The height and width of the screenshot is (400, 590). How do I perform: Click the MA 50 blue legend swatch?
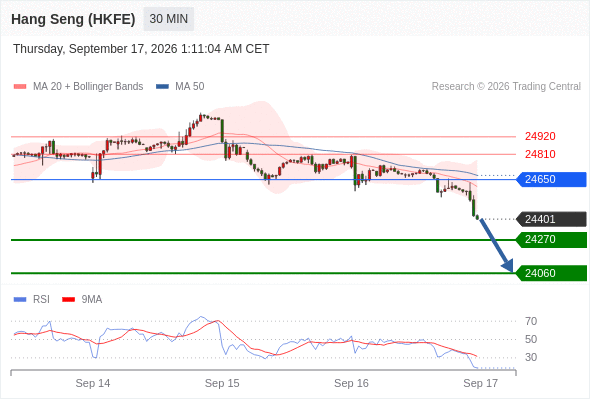[x=162, y=87]
